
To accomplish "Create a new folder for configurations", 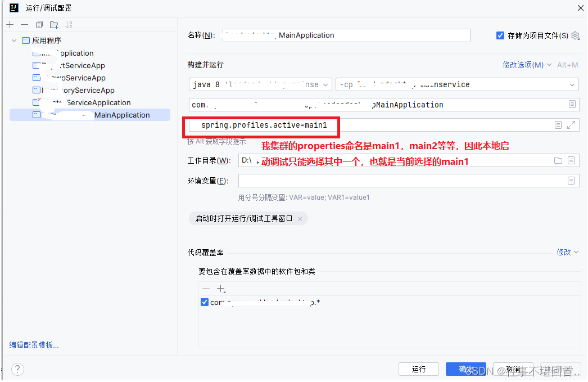I will [x=53, y=24].
